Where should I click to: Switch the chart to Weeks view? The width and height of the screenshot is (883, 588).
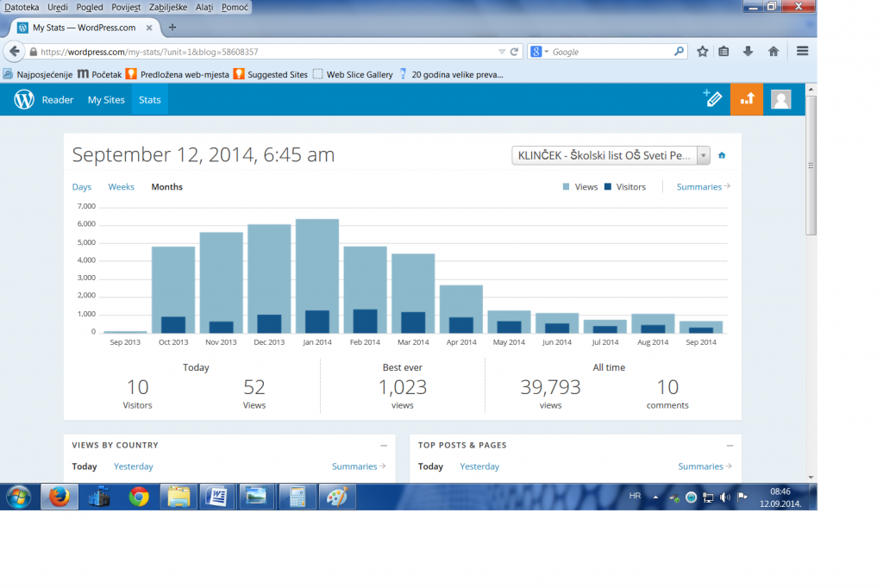(121, 187)
